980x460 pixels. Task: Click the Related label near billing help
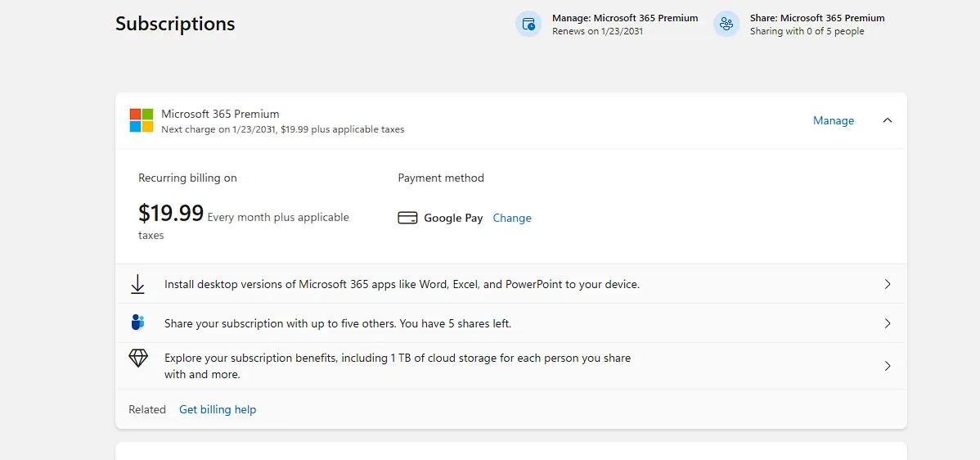[147, 409]
